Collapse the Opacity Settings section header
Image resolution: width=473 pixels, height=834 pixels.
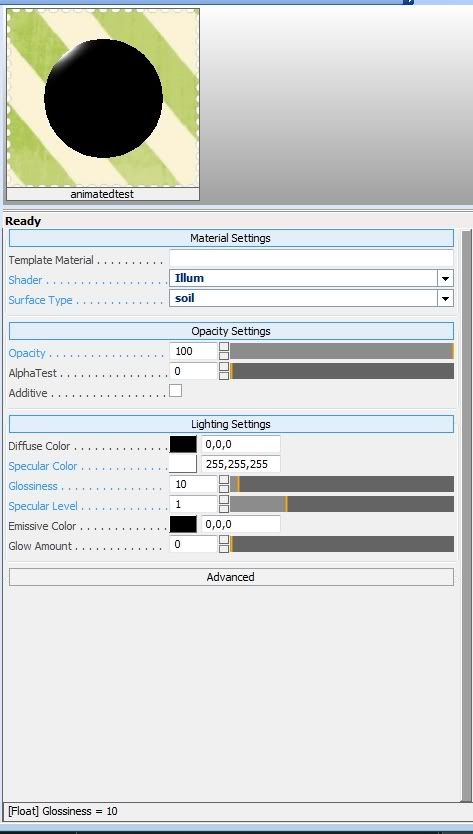point(231,331)
